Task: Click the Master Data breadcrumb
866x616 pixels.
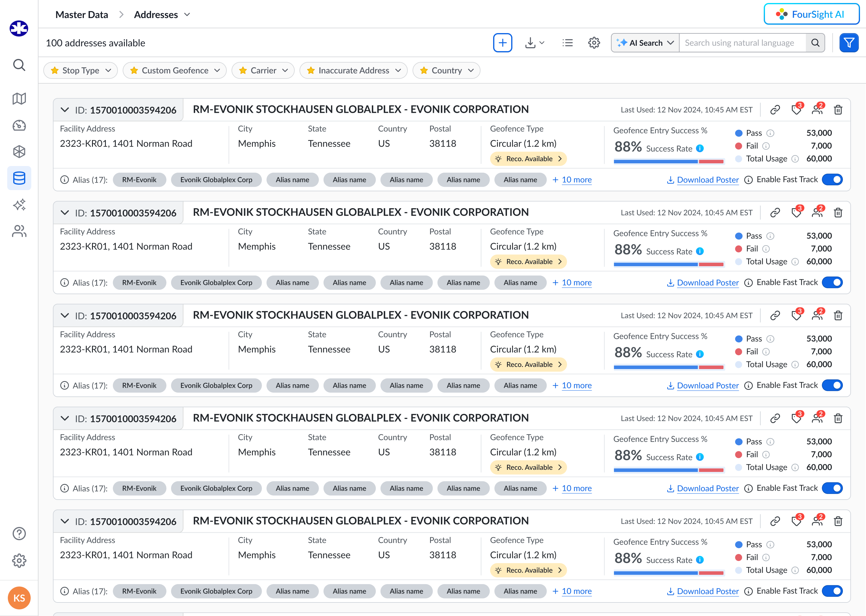Action: [x=81, y=15]
